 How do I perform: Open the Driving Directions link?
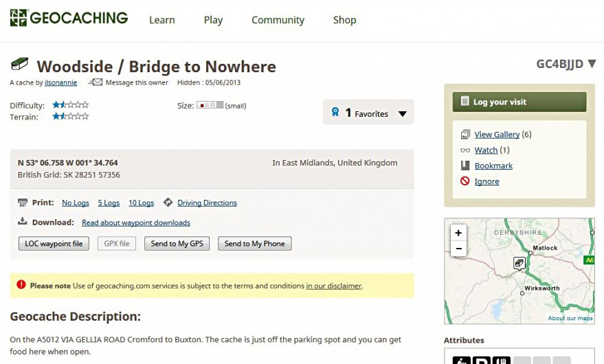pyautogui.click(x=207, y=203)
